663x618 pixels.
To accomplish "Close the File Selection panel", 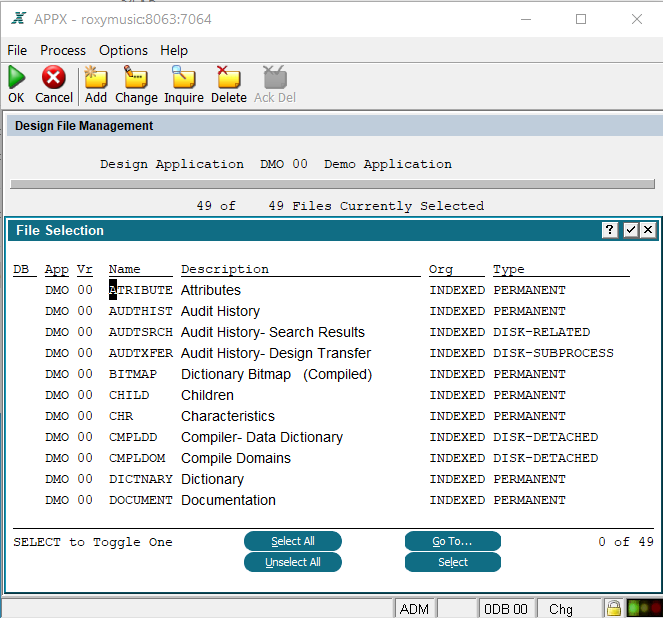I will click(648, 230).
